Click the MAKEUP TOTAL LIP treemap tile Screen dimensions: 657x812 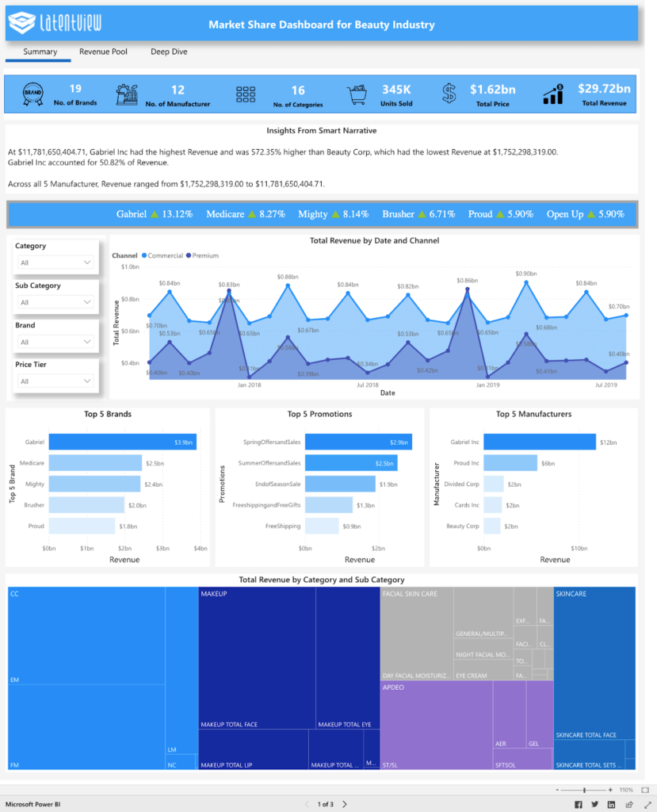254,749
